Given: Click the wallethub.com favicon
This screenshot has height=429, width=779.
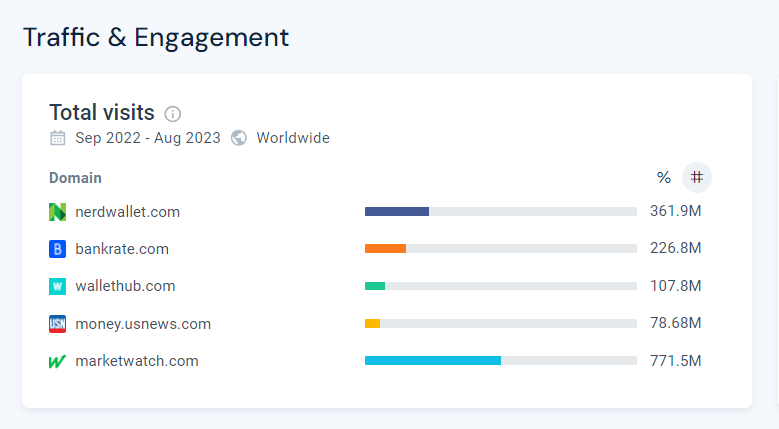Looking at the screenshot, I should [58, 286].
